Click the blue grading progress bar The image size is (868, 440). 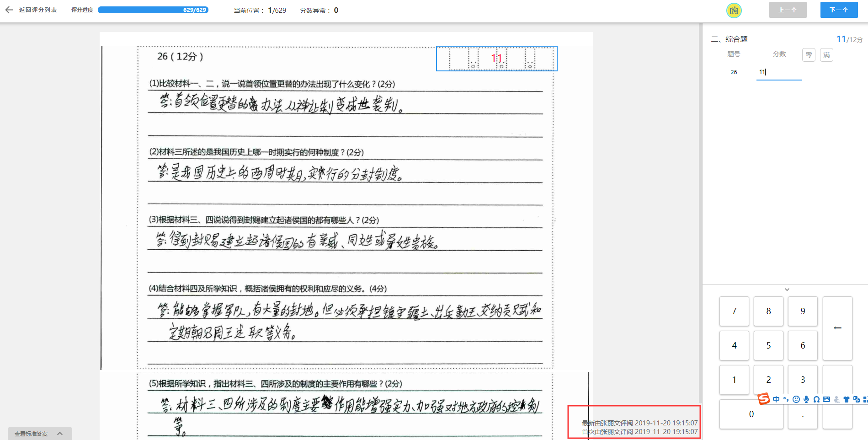[153, 10]
